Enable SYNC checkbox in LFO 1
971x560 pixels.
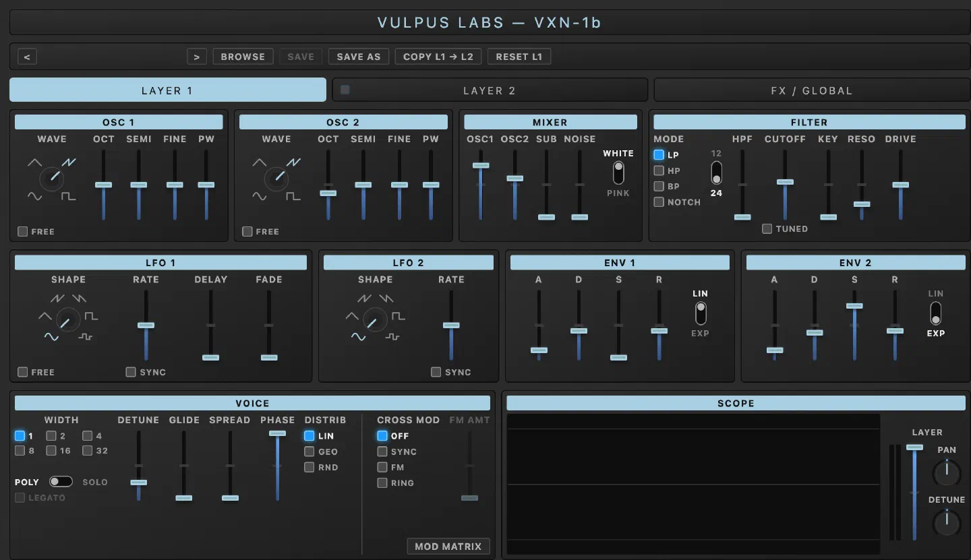click(131, 372)
